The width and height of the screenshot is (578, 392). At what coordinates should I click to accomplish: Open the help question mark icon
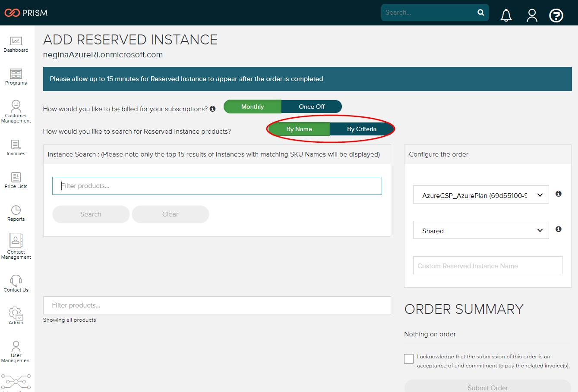pos(556,16)
